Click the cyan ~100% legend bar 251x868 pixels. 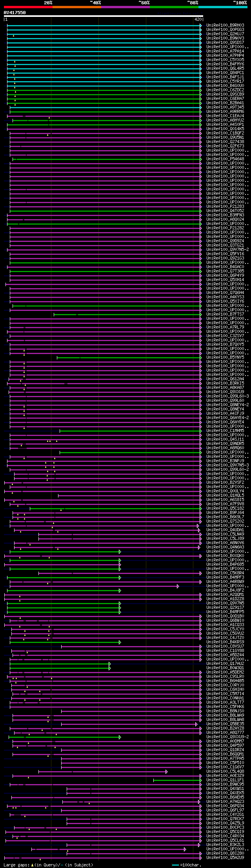click(222, 7)
